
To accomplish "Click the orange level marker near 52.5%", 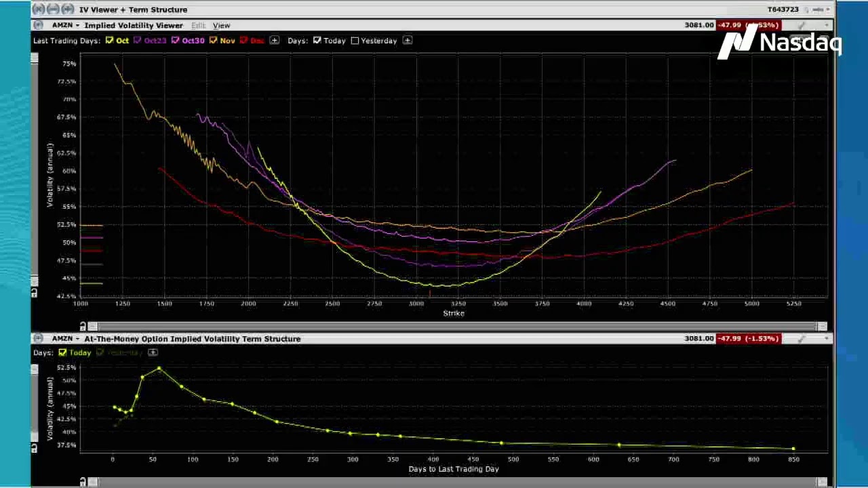I will coord(92,225).
